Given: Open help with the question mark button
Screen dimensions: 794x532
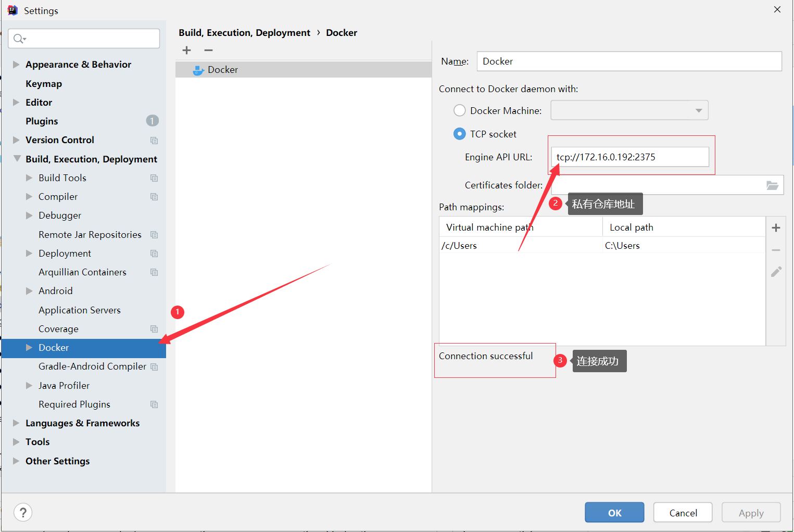Looking at the screenshot, I should (x=23, y=512).
